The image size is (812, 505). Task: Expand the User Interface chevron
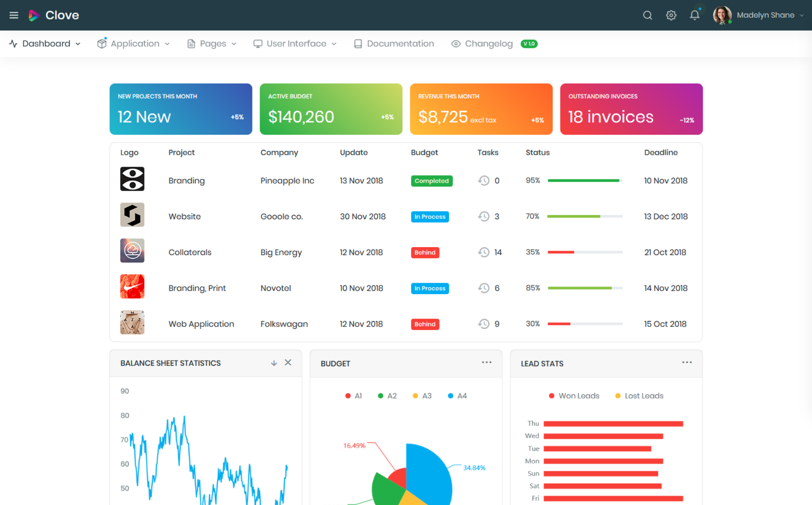[334, 44]
